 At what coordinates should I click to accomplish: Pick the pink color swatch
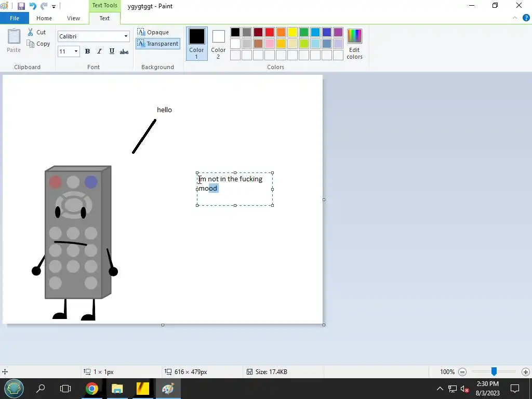[x=270, y=44]
